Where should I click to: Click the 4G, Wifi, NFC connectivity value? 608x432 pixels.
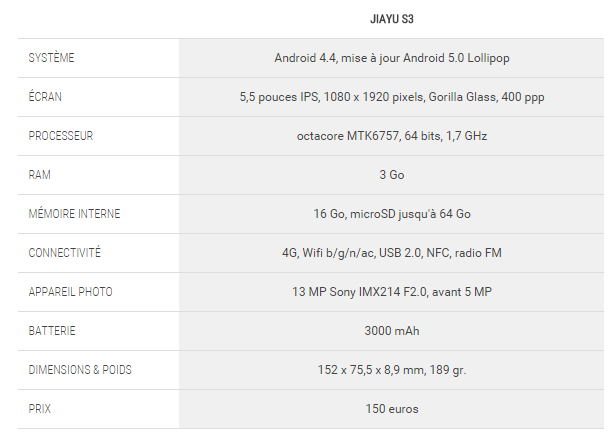coord(392,253)
